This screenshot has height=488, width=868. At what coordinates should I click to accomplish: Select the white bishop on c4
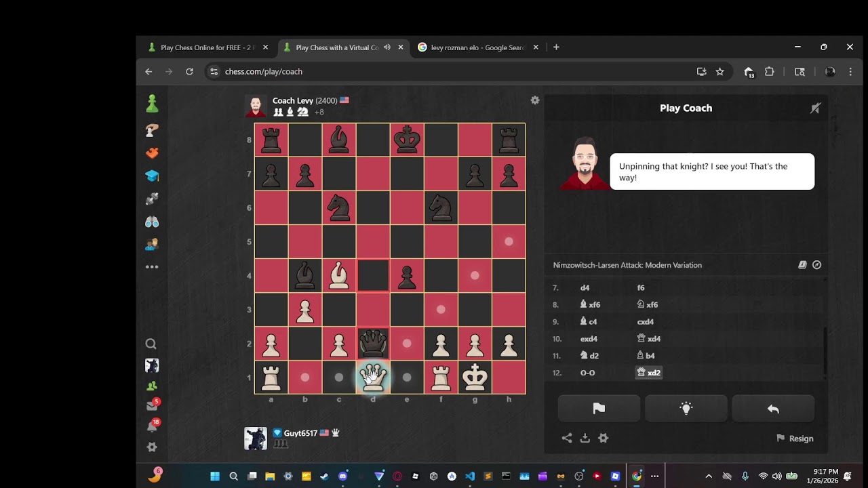pos(339,276)
